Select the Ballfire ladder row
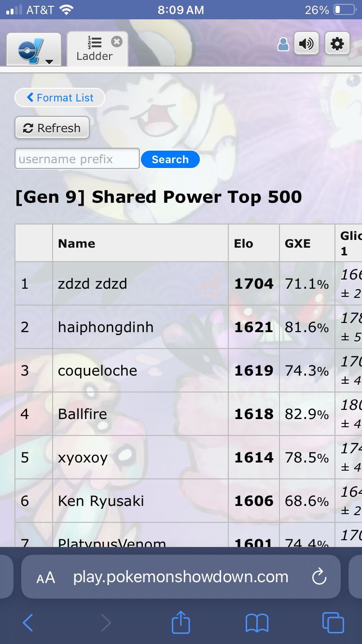The width and height of the screenshot is (362, 644). (x=83, y=414)
